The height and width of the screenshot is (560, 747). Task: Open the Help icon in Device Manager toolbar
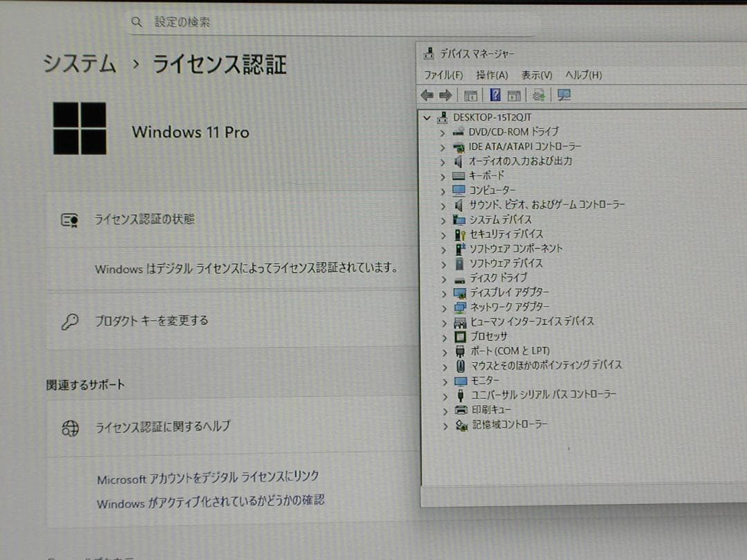pos(497,95)
